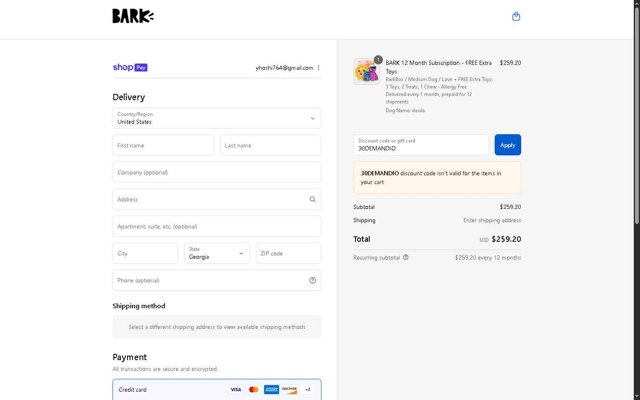Viewport: 640px width, 400px height.
Task: Click the American Express card icon
Action: 271,389
